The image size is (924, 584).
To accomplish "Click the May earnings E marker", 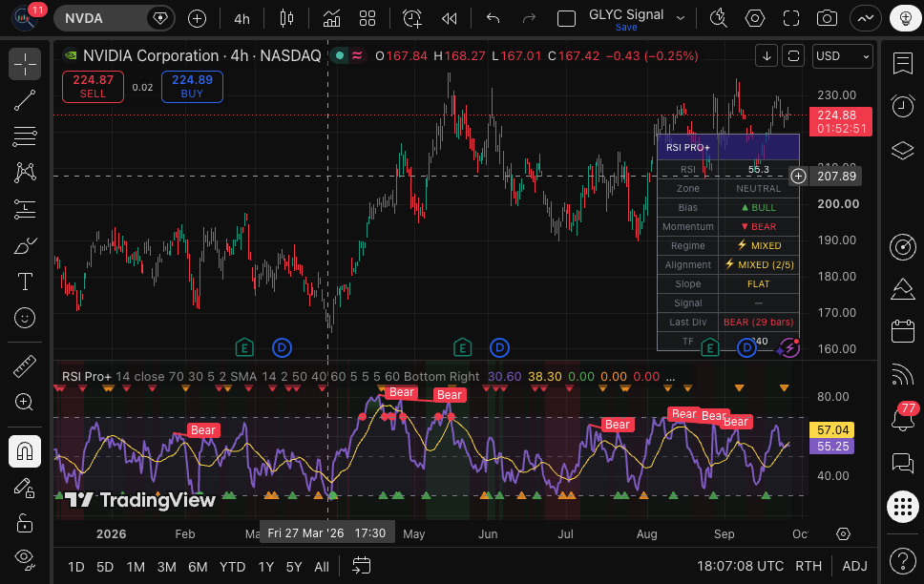I will [463, 347].
